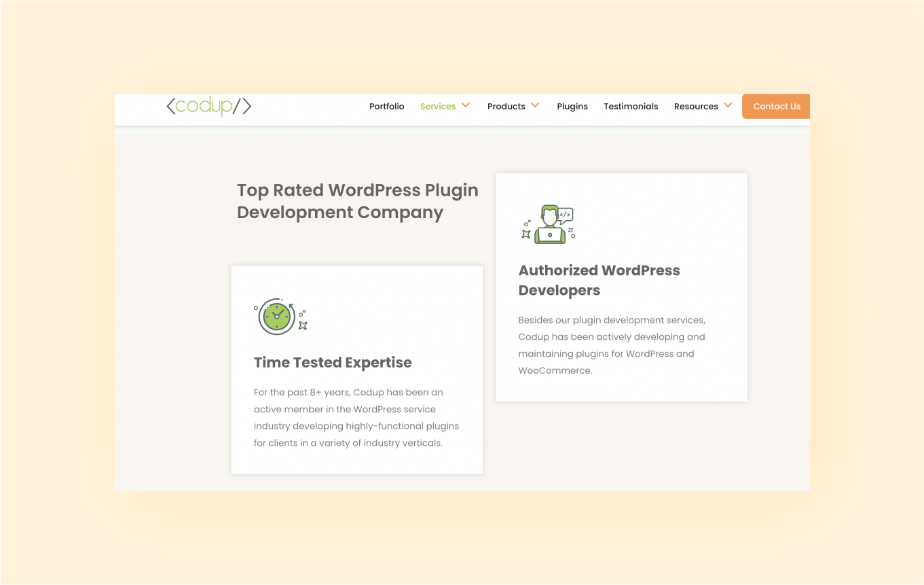Click the developer with laptop icon

point(549,224)
